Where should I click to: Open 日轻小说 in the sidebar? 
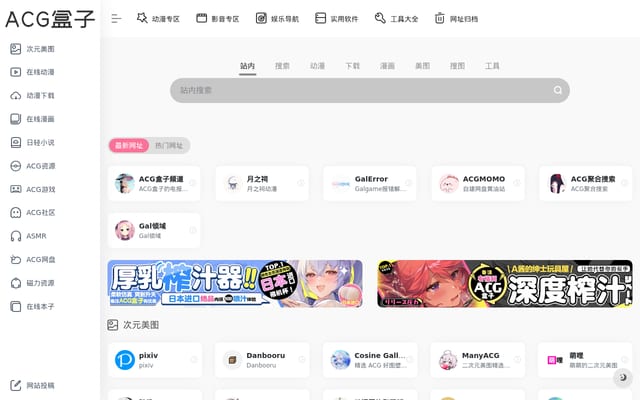[x=32, y=142]
